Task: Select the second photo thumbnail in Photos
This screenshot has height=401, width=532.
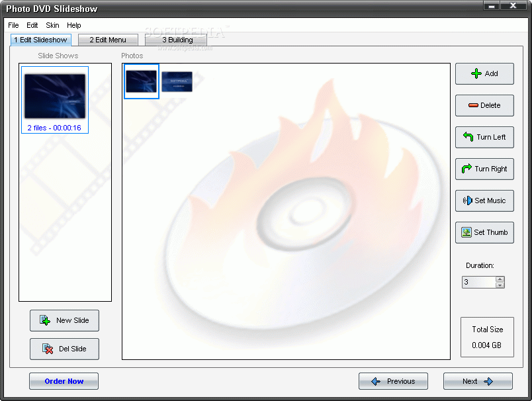Action: 177,81
